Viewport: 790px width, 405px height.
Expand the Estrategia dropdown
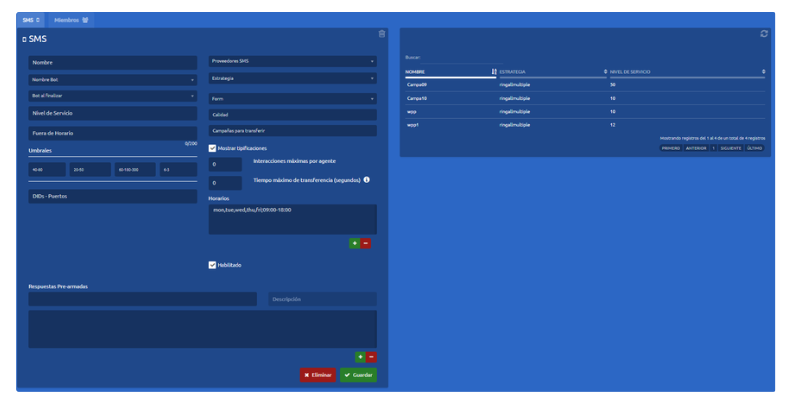[292, 78]
